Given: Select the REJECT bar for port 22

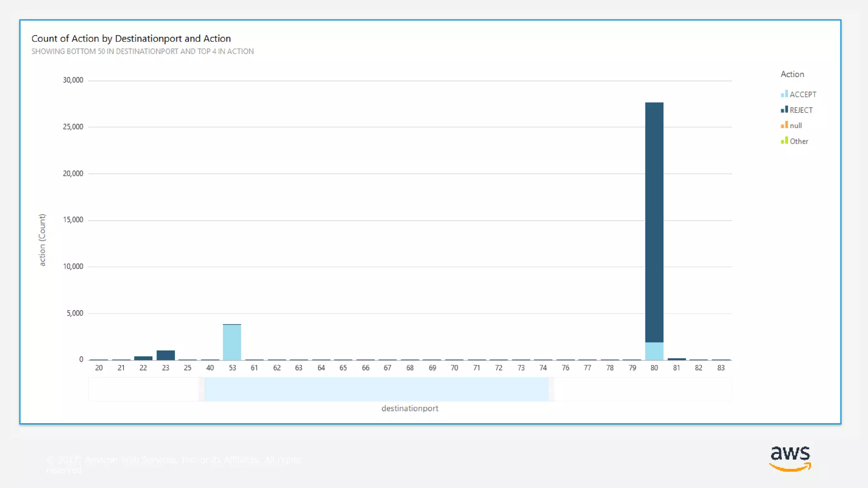Looking at the screenshot, I should [x=143, y=358].
